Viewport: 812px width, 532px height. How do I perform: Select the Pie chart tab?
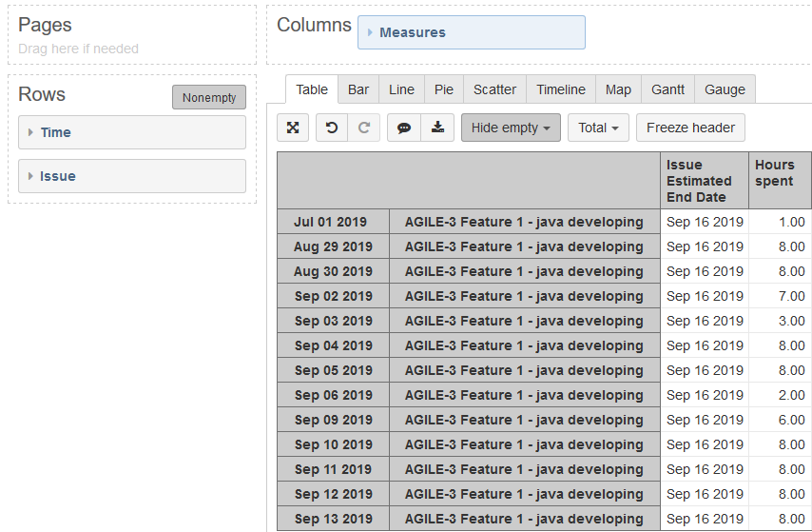444,89
